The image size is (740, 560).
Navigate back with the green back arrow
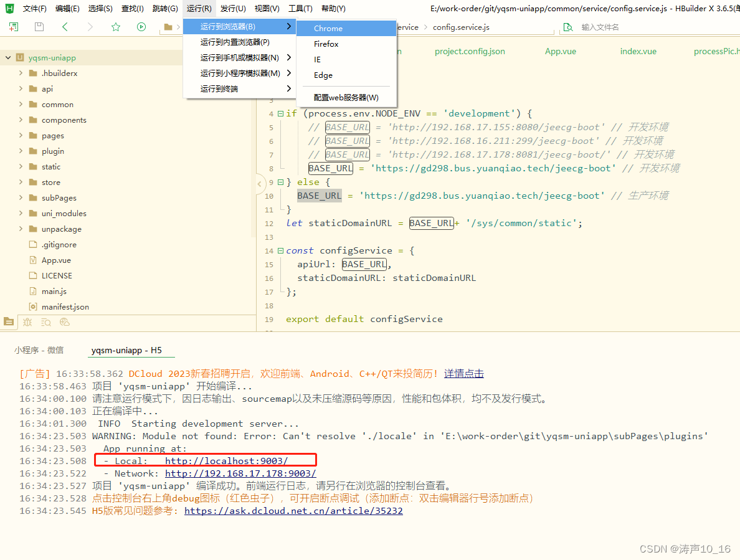point(64,27)
